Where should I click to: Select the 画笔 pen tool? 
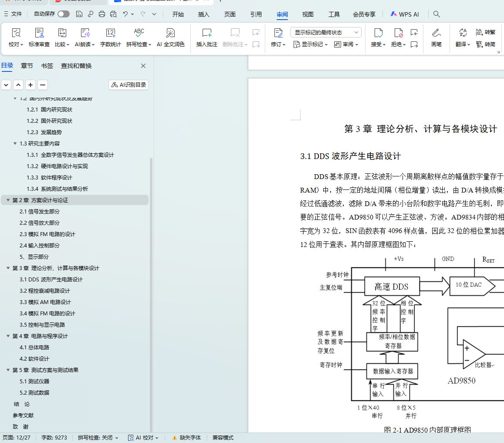point(436,34)
